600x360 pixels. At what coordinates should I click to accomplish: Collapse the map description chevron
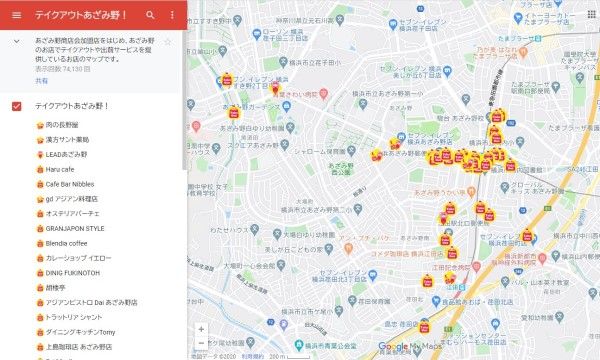16,41
